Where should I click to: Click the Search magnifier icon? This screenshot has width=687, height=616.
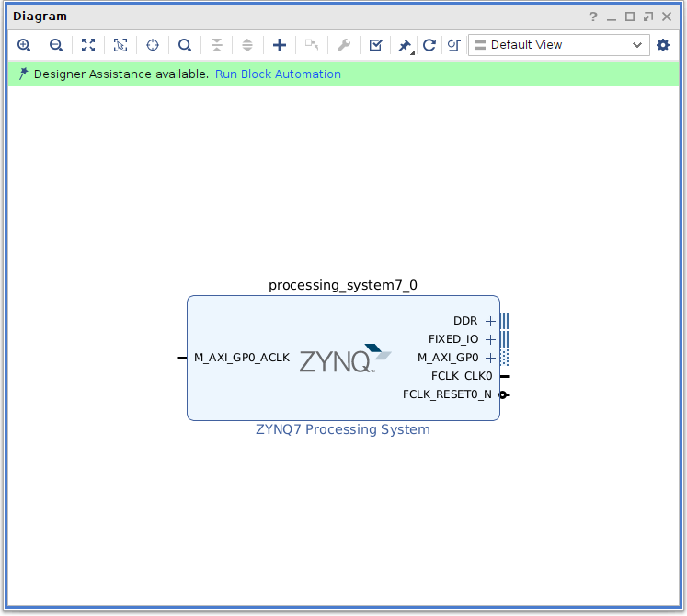tap(185, 45)
